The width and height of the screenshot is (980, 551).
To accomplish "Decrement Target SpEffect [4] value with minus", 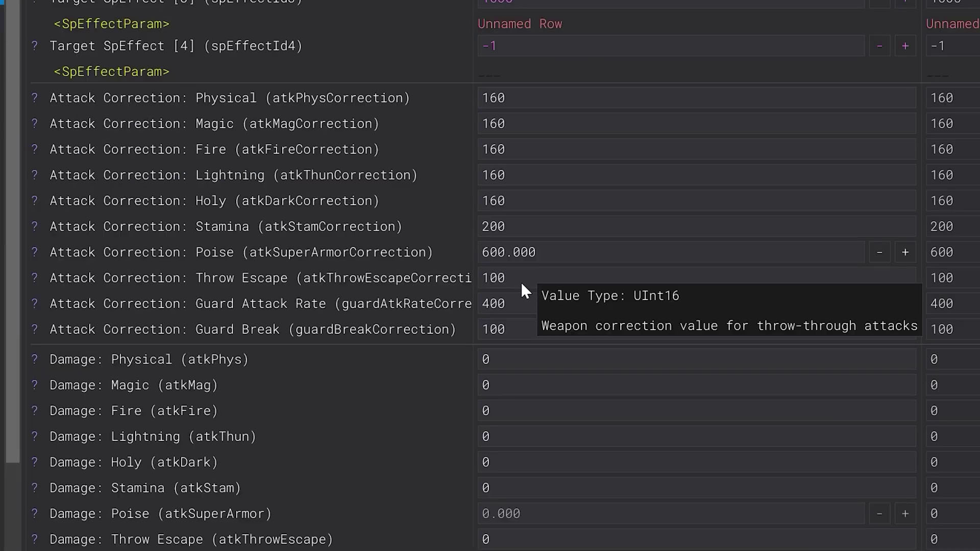I will [x=879, y=46].
